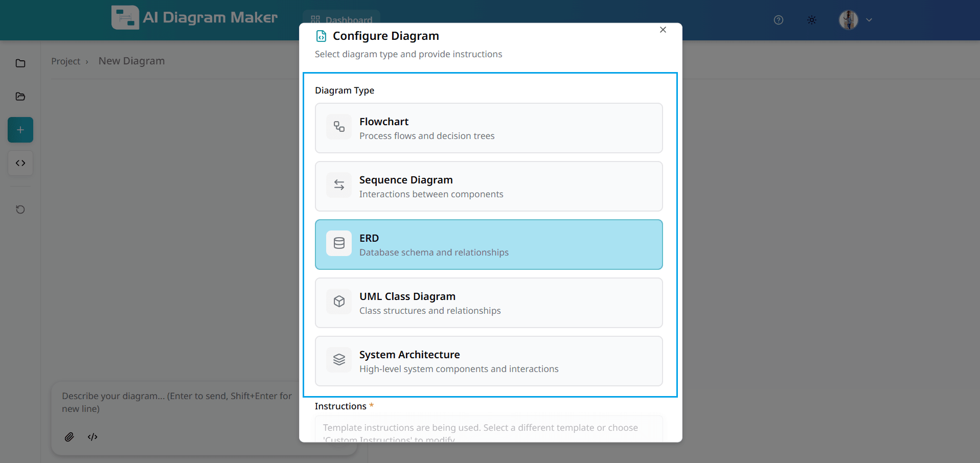Click the AI Diagram Maker logo icon
This screenshot has height=463, width=980.
125,17
